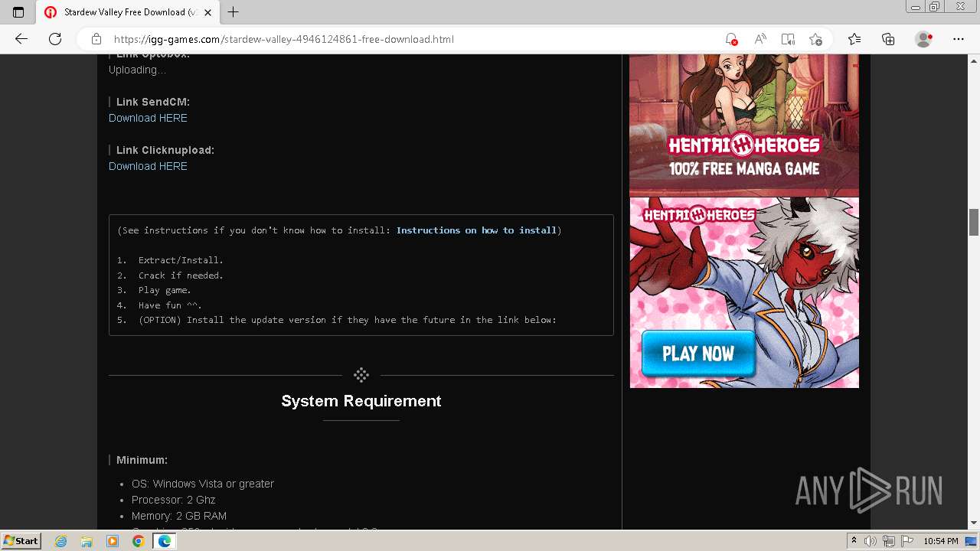
Task: Open the Windows Start menu
Action: coord(21,541)
